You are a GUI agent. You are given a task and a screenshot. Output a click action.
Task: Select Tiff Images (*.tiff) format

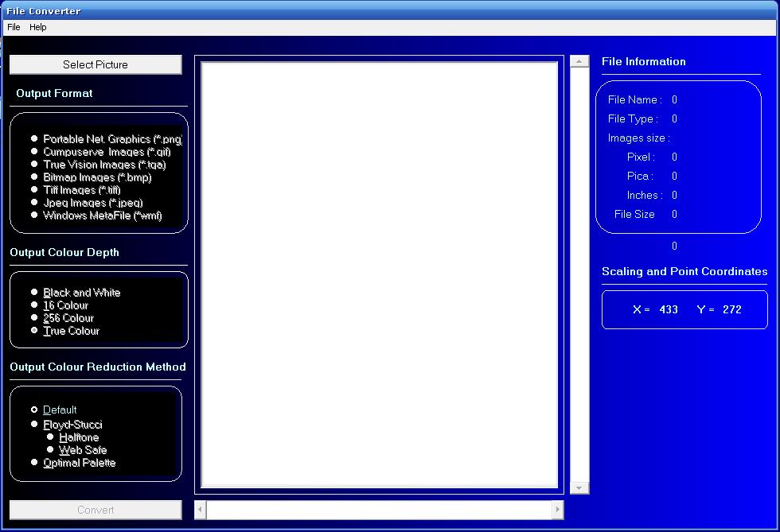pyautogui.click(x=34, y=190)
